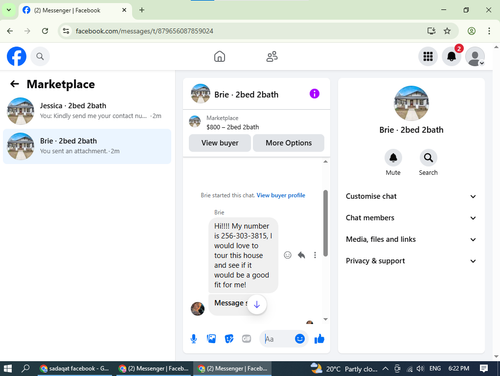Open the Facebook search icon
Image resolution: width=500 pixels, height=376 pixels.
click(x=40, y=56)
